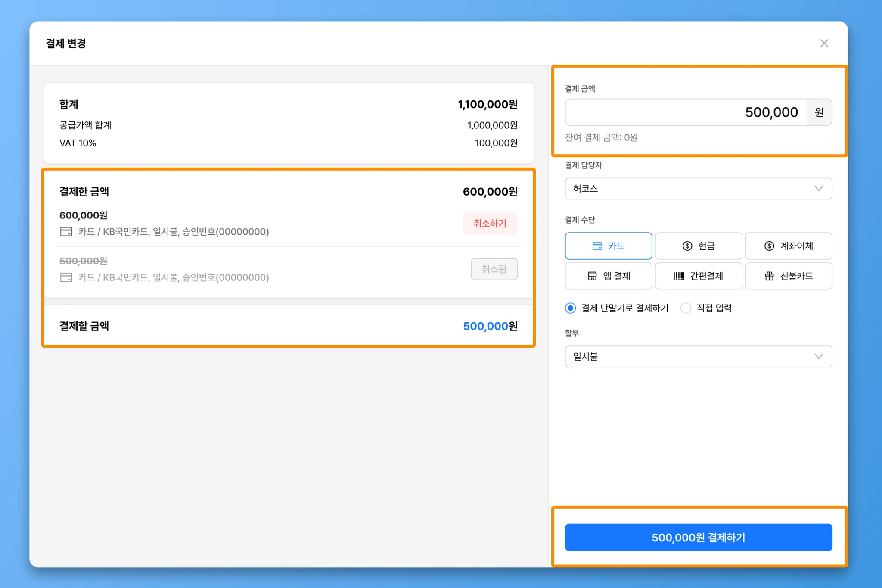This screenshot has width=882, height=588.
Task: Click the card icon on the canceled 500,000원 payment
Action: 66,277
